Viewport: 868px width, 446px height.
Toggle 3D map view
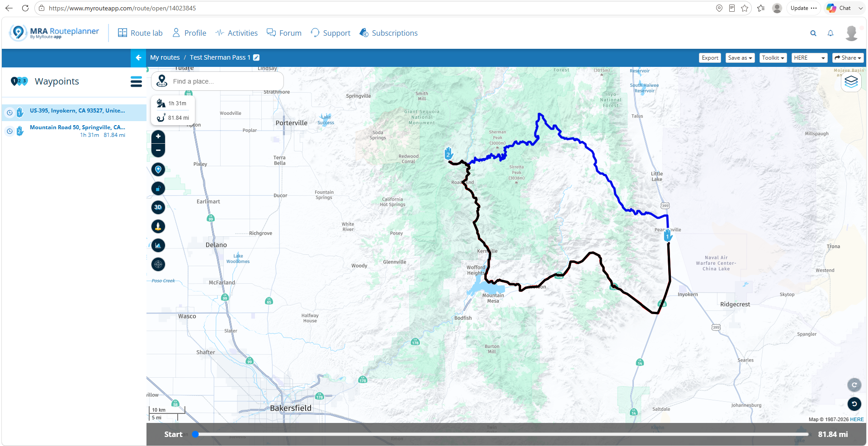158,207
